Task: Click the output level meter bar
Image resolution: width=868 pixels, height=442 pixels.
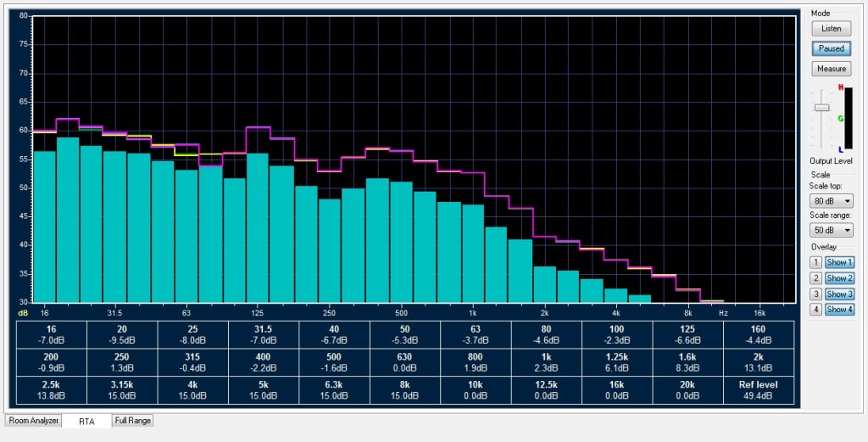Action: coord(849,119)
